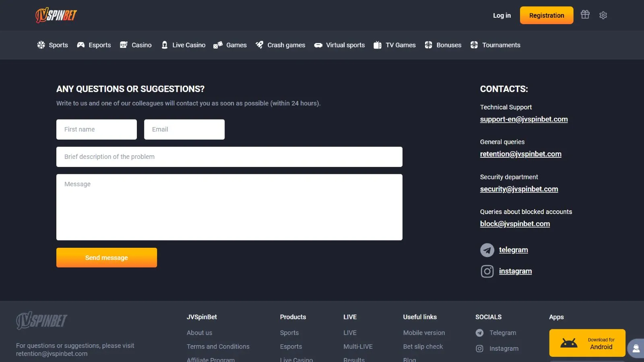Click the JVSpinBet logo in header
The height and width of the screenshot is (362, 644).
(x=56, y=15)
